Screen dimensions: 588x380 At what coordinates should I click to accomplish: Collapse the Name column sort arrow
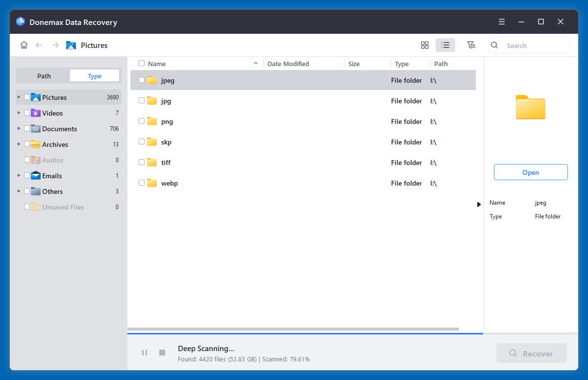click(255, 63)
